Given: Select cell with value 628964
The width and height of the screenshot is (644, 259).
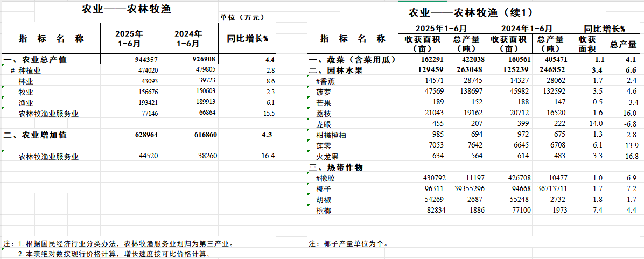Looking at the screenshot, I should (146, 135).
